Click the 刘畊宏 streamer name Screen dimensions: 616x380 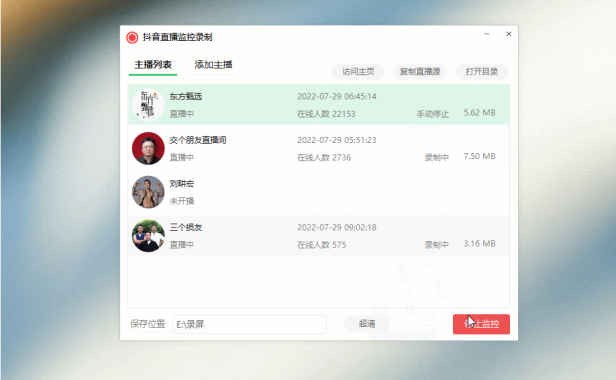(x=182, y=184)
